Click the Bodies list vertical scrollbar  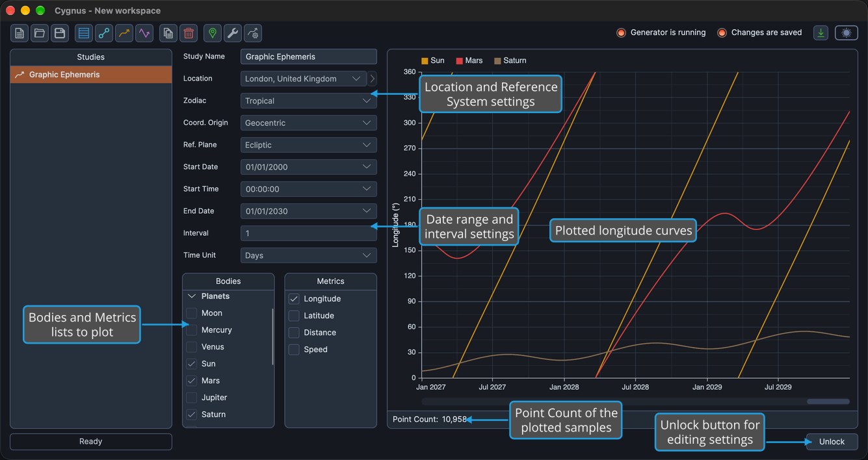click(272, 337)
